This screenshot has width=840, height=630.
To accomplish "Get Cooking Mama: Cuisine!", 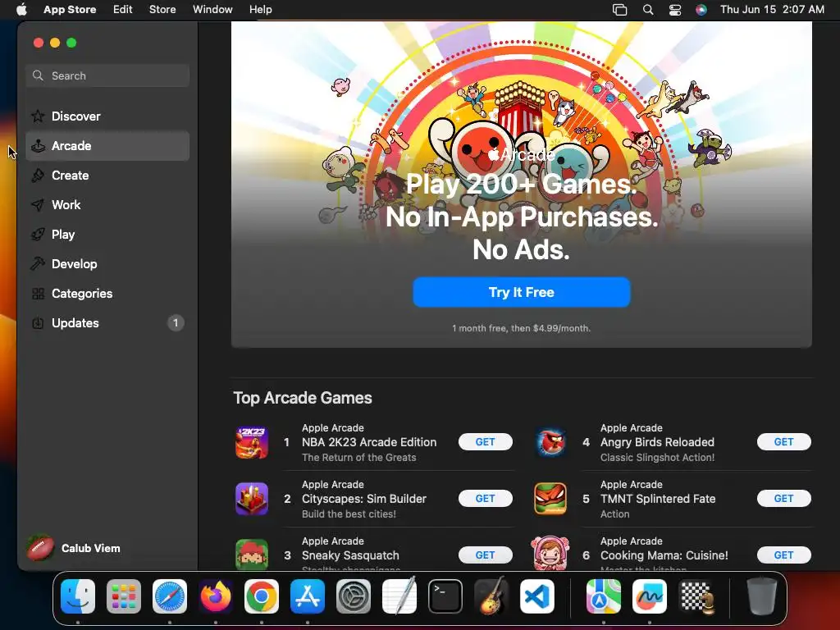I will [783, 555].
